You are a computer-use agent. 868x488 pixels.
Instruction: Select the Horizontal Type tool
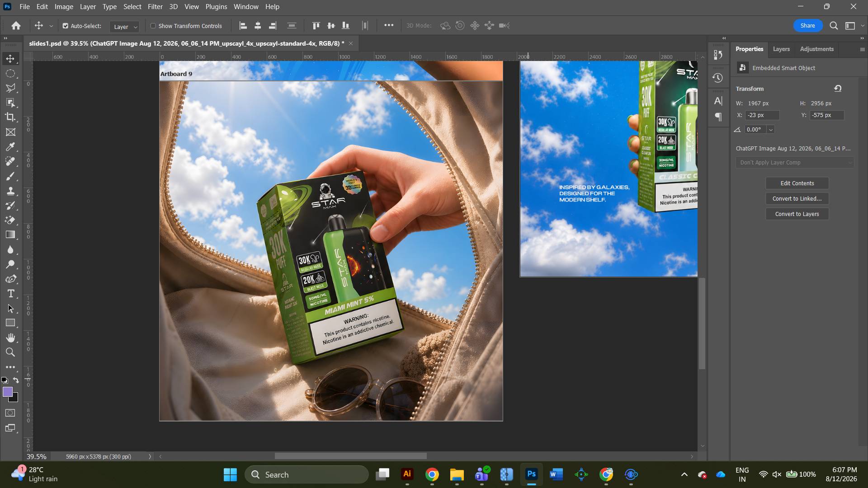10,294
